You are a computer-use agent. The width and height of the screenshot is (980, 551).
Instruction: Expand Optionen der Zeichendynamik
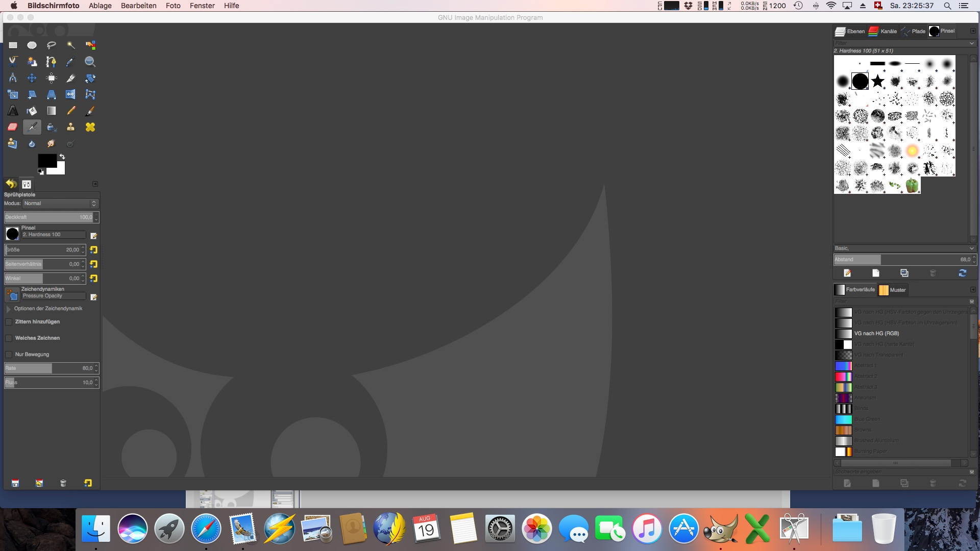(8, 309)
